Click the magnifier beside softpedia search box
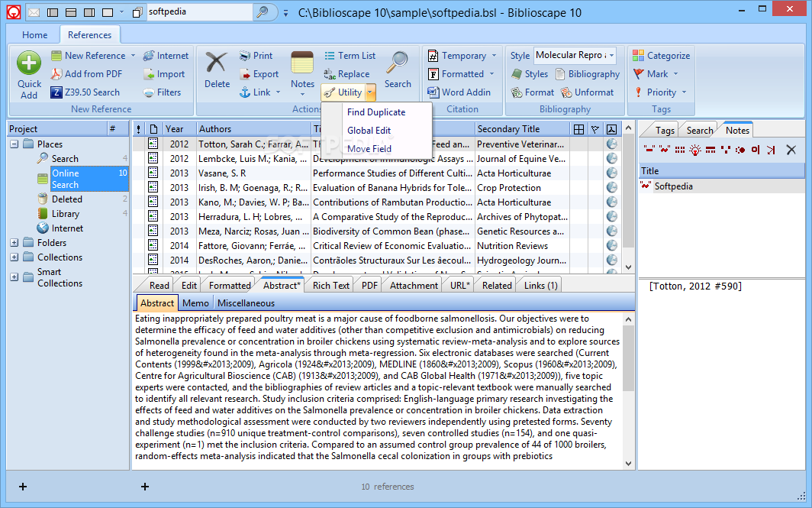The width and height of the screenshot is (812, 508). point(263,11)
